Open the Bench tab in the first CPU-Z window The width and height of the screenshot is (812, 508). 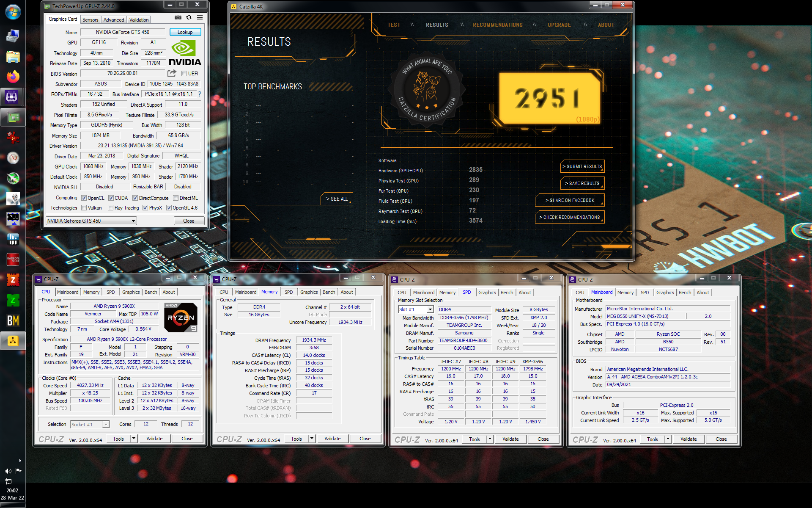151,292
